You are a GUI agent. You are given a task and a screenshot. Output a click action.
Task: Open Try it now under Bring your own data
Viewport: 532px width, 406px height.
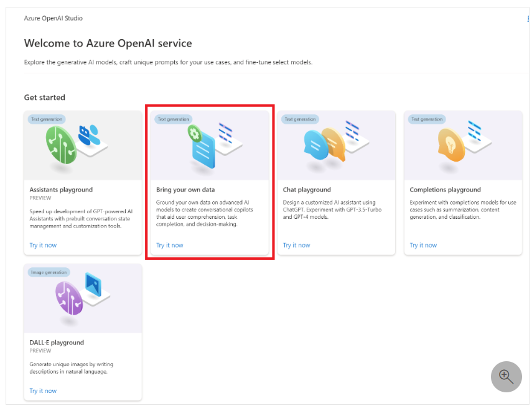click(170, 245)
